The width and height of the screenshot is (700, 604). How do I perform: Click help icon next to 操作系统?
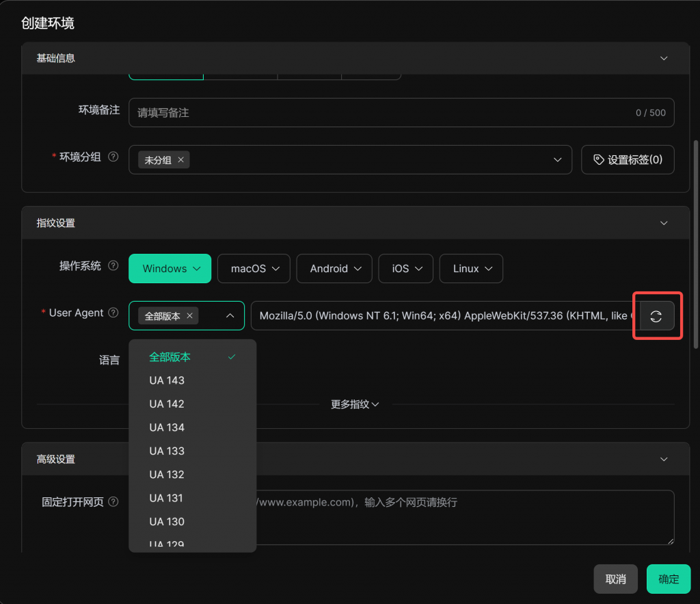[113, 265]
